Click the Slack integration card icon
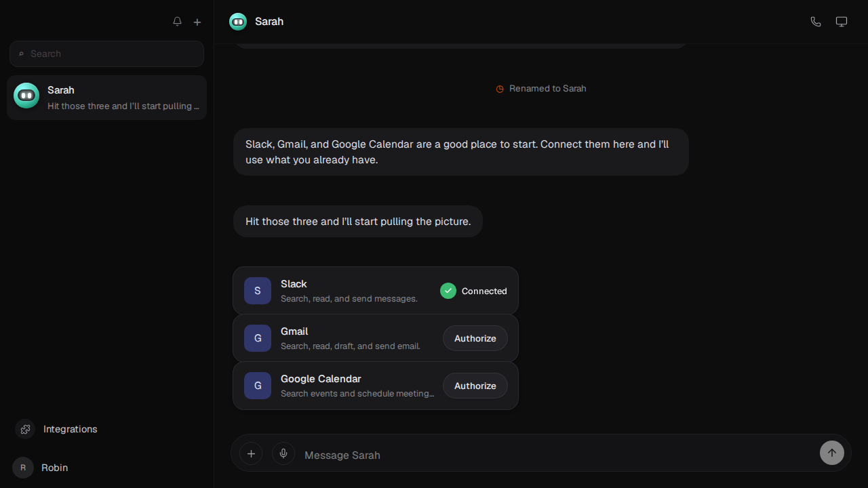This screenshot has height=488, width=868. [x=258, y=291]
